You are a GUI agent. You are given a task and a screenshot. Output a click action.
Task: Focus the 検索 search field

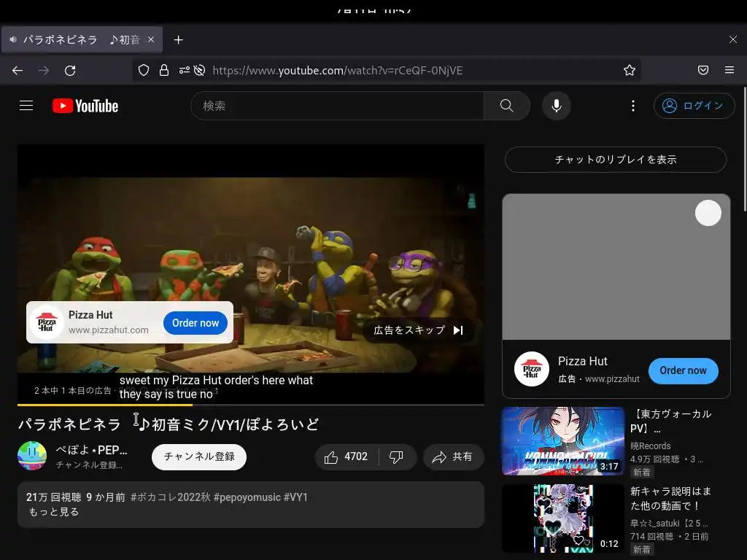pyautogui.click(x=337, y=106)
